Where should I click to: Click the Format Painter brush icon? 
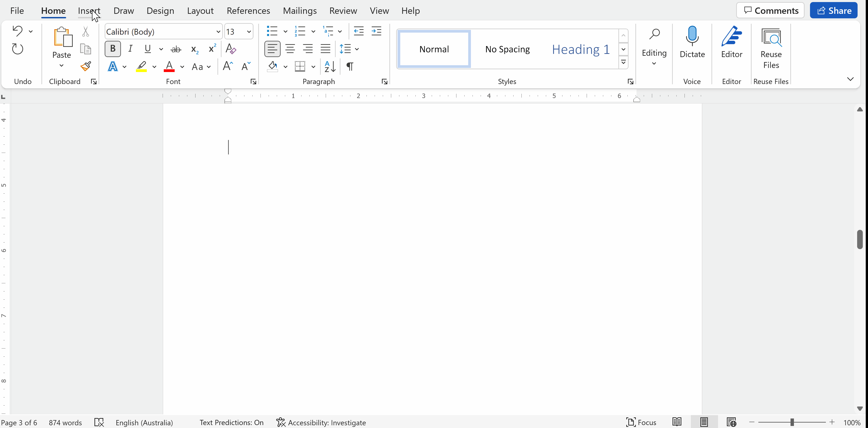(x=86, y=66)
